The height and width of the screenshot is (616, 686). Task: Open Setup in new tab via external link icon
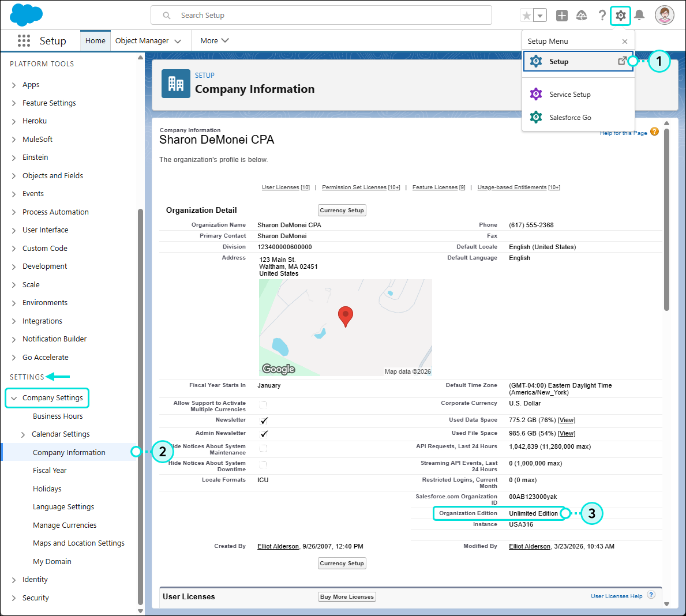(622, 60)
